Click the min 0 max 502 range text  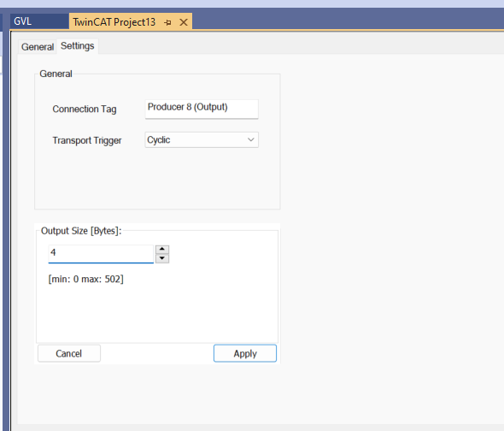[85, 279]
